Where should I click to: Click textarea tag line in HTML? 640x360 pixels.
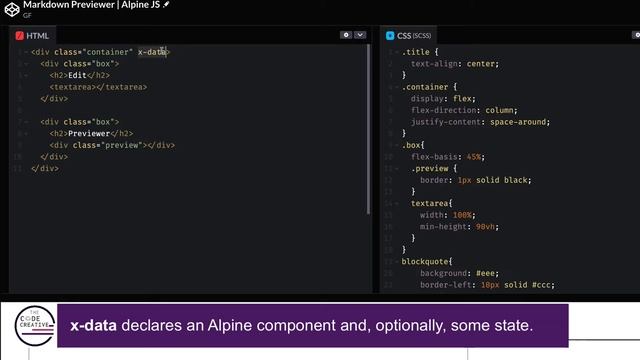(x=98, y=87)
